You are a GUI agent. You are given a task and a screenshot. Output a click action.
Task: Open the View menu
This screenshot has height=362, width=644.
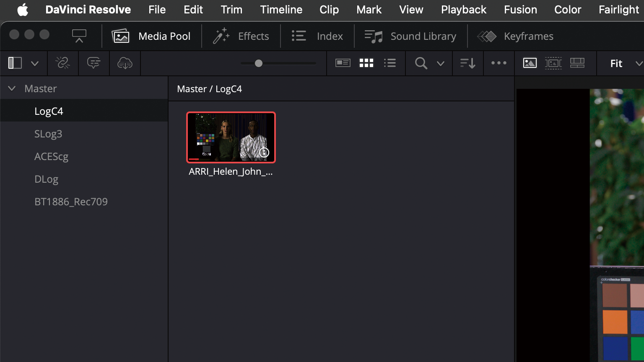(411, 10)
